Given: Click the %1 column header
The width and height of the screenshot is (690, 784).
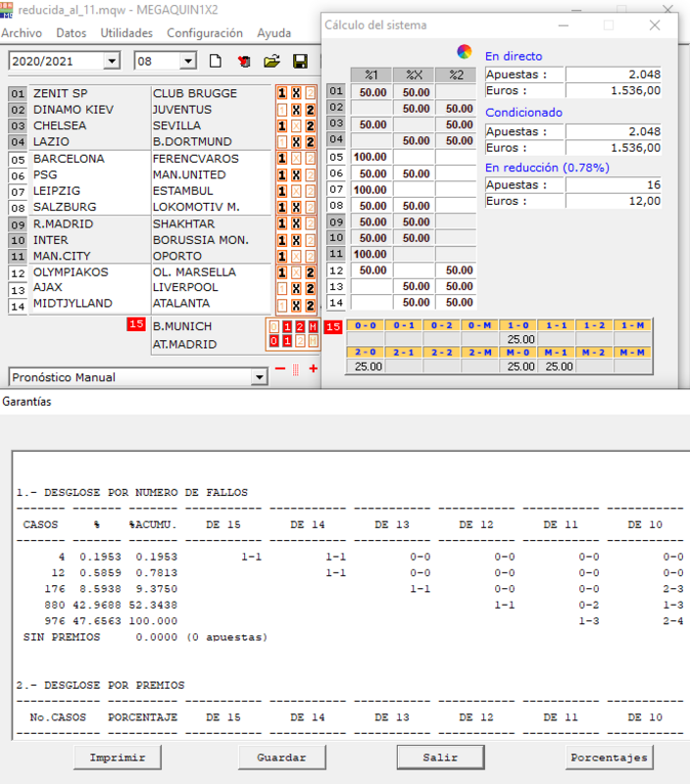Looking at the screenshot, I should (x=371, y=75).
